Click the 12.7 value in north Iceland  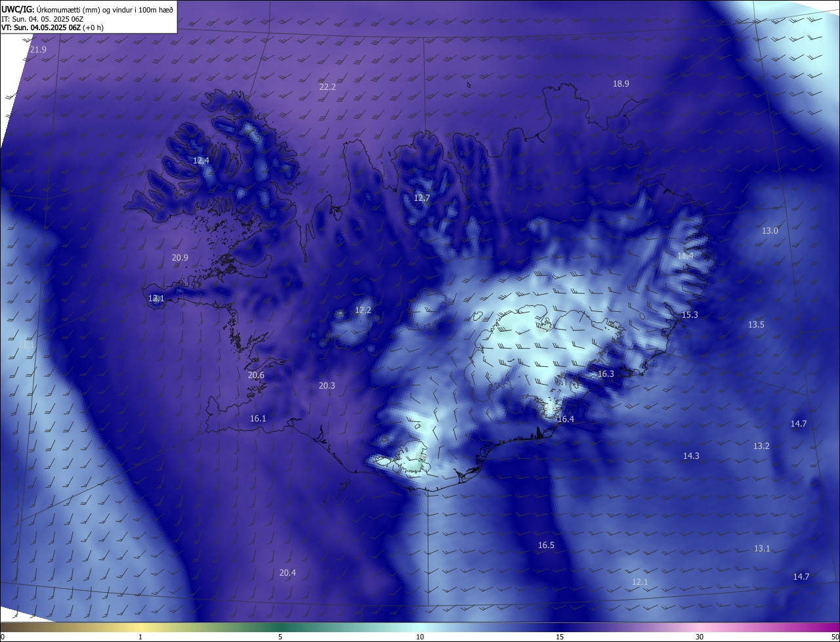pyautogui.click(x=421, y=198)
